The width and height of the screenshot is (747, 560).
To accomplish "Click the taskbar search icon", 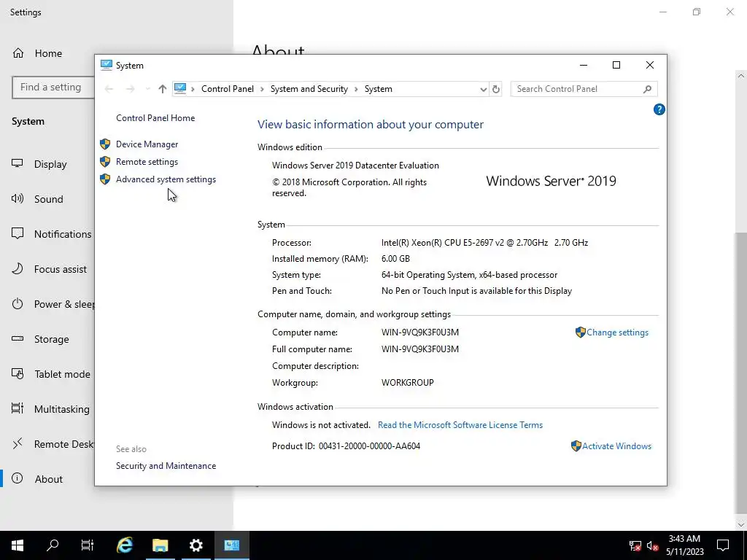I will pyautogui.click(x=53, y=545).
